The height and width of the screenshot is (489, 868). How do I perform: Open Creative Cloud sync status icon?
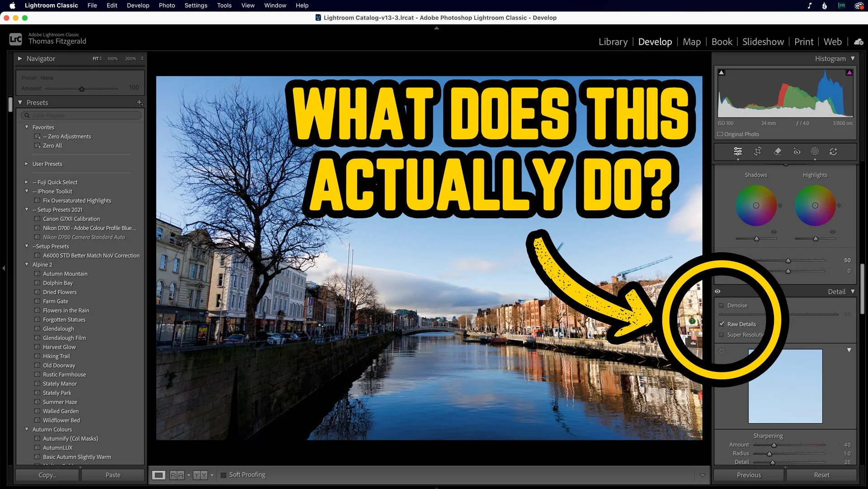(x=858, y=42)
